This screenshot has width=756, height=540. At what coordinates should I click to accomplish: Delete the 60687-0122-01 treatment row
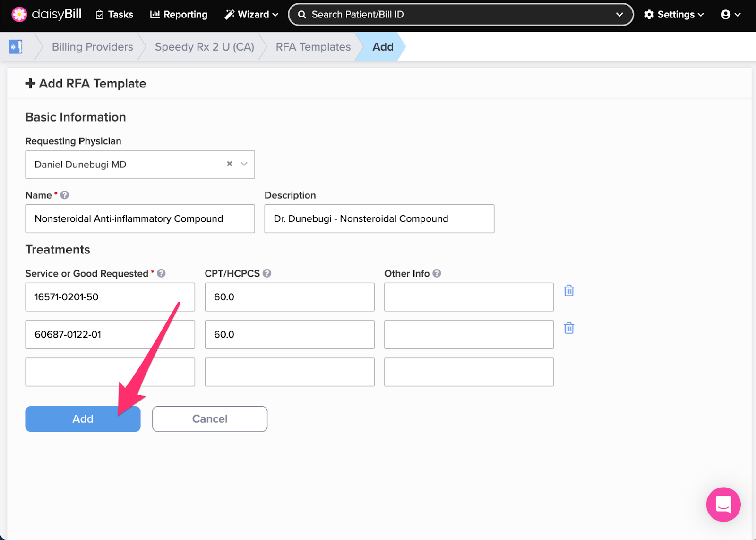pyautogui.click(x=569, y=328)
